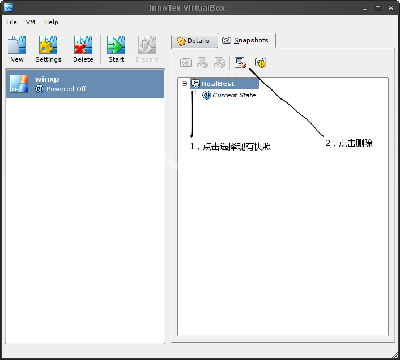The width and height of the screenshot is (400, 360).
Task: Click the window menu icon in title bar
Action: pyautogui.click(x=8, y=7)
